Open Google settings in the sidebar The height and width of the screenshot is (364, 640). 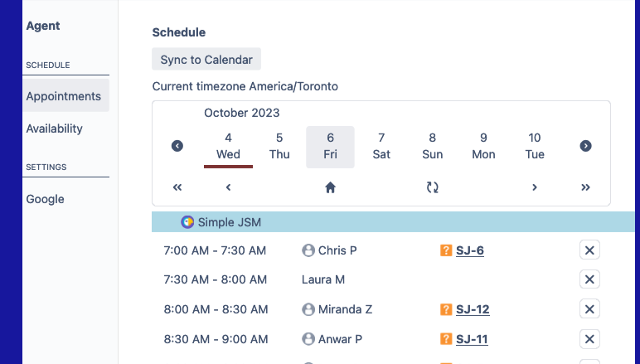click(45, 199)
